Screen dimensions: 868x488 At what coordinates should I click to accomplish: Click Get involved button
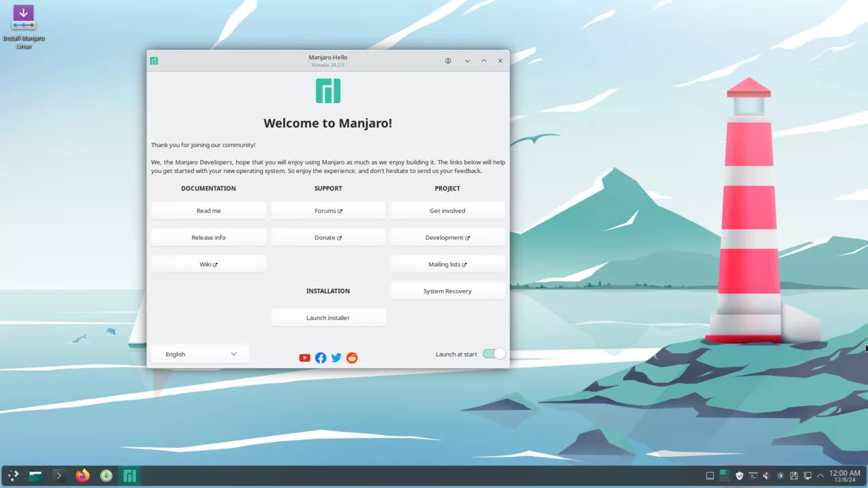coord(448,211)
